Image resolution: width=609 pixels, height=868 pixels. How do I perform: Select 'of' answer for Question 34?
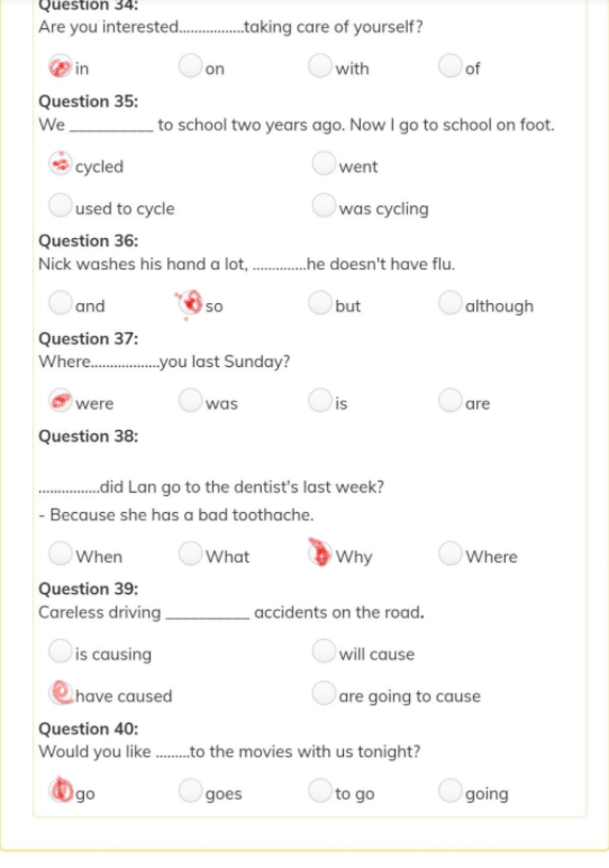point(450,66)
